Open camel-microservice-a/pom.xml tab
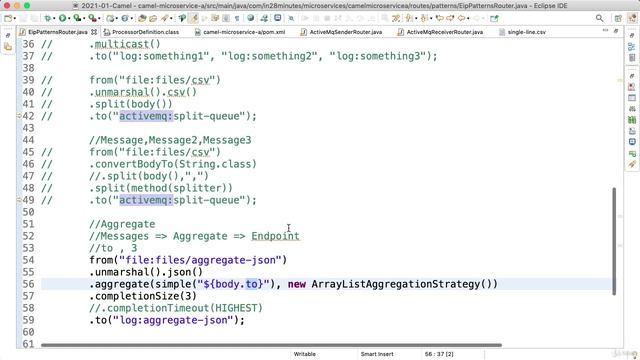 pyautogui.click(x=244, y=32)
